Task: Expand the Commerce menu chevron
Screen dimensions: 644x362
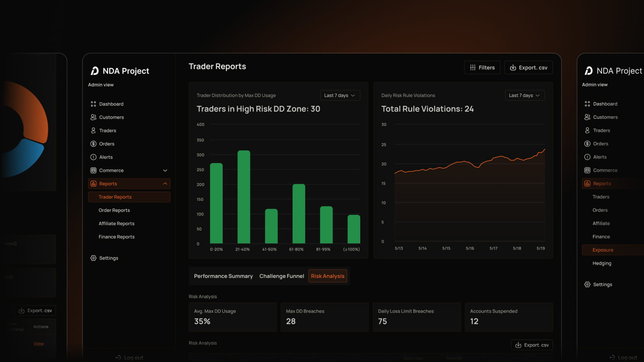Action: pos(165,170)
